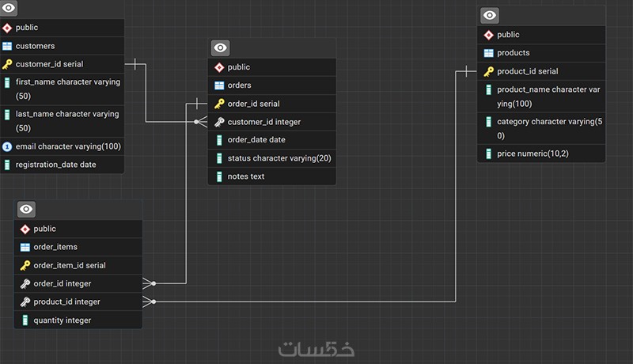Click the foreign key icon beside customer_id integer
633x364 pixels.
(219, 122)
